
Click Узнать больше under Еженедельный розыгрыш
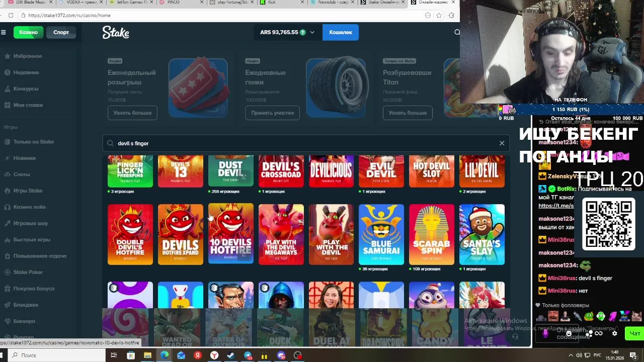132,113
